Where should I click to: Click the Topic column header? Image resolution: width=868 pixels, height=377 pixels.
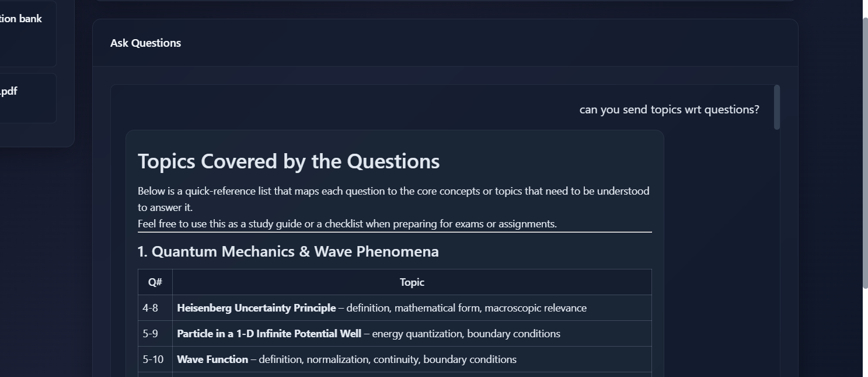coord(412,282)
